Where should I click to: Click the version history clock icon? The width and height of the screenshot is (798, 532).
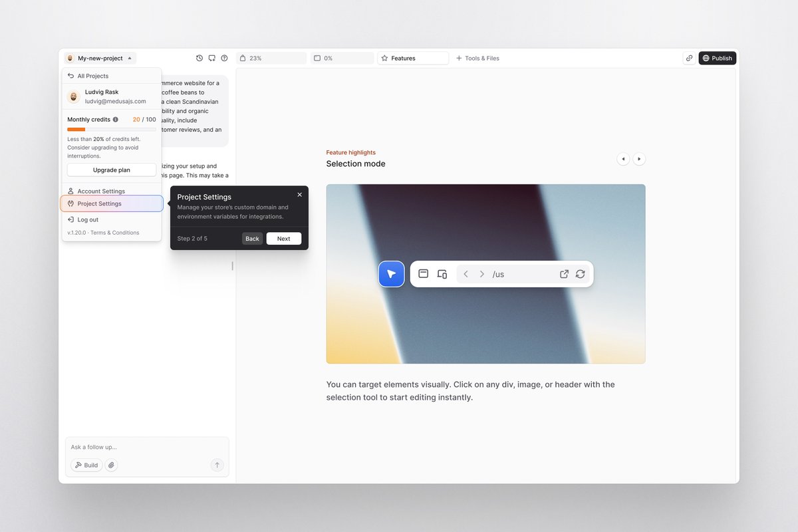click(199, 59)
